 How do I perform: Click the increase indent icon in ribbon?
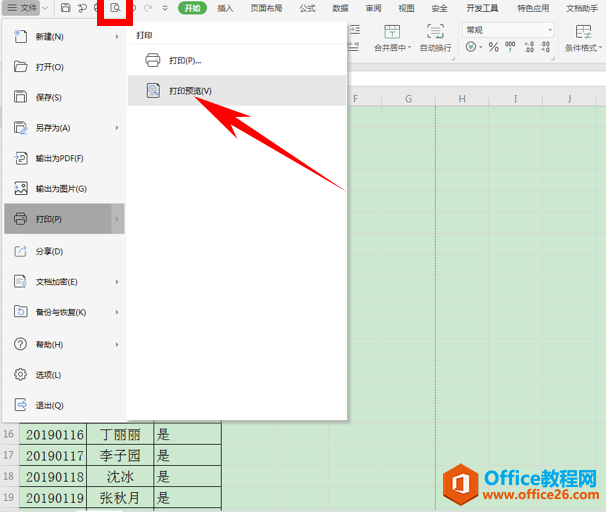pos(354,30)
